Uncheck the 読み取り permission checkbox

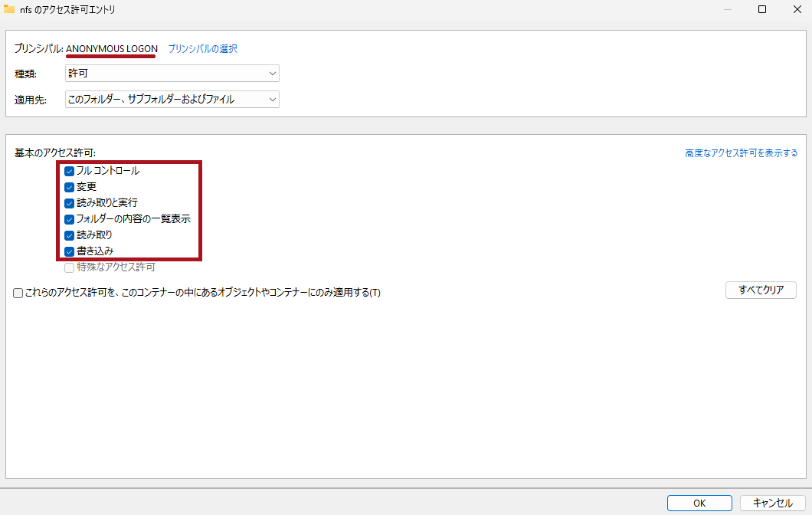coord(69,236)
